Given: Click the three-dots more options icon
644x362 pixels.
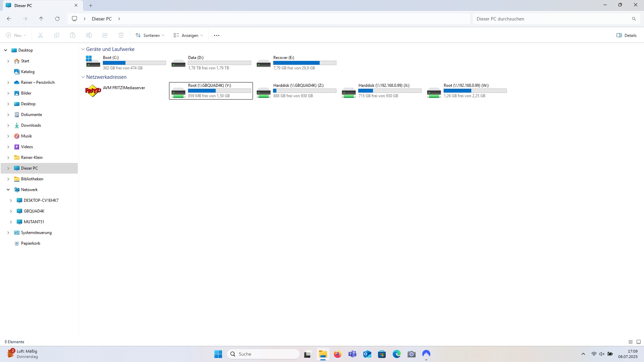Looking at the screenshot, I should coord(217,36).
